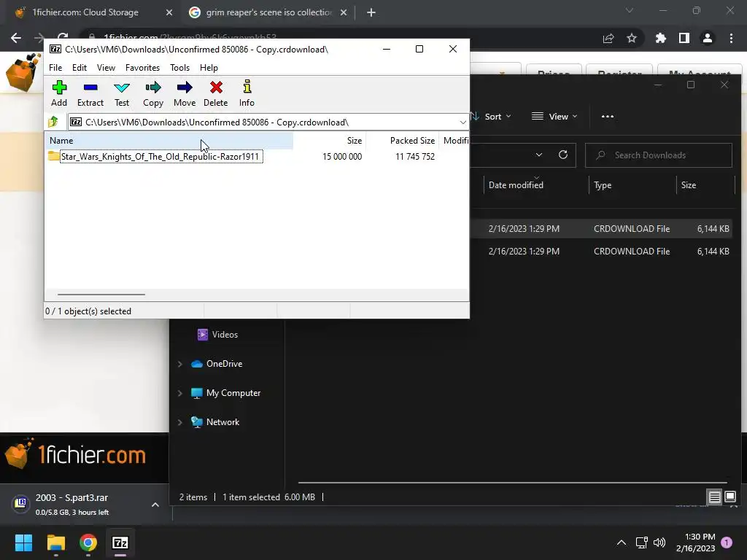Image resolution: width=747 pixels, height=560 pixels.
Task: Open File Explorer from taskbar
Action: 55,542
